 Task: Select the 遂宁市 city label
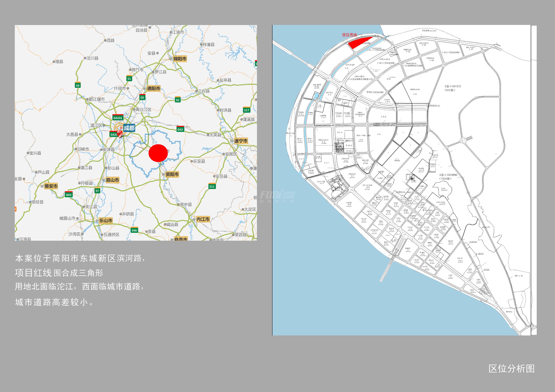[x=241, y=141]
